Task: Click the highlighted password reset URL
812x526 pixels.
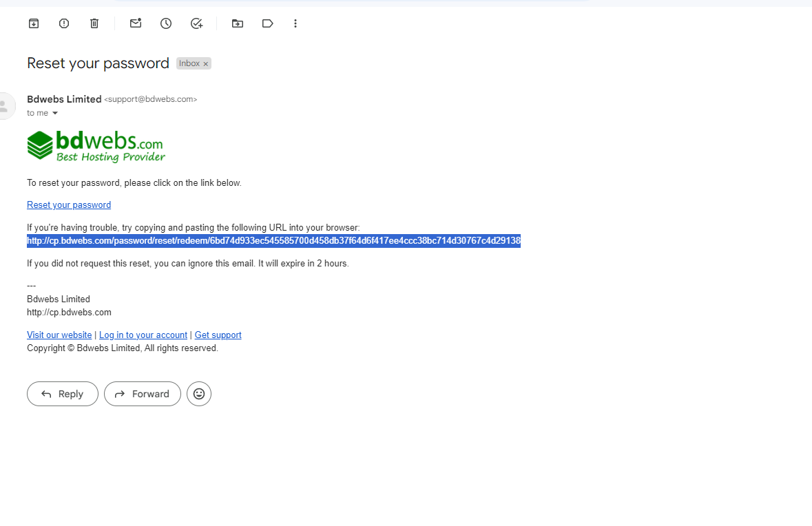Action: click(x=273, y=241)
